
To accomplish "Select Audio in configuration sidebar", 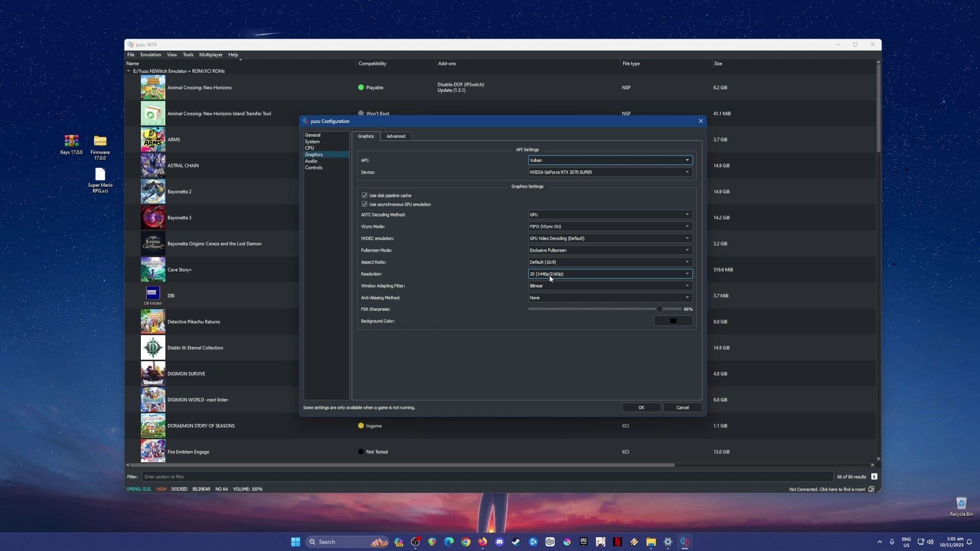I will coord(311,161).
